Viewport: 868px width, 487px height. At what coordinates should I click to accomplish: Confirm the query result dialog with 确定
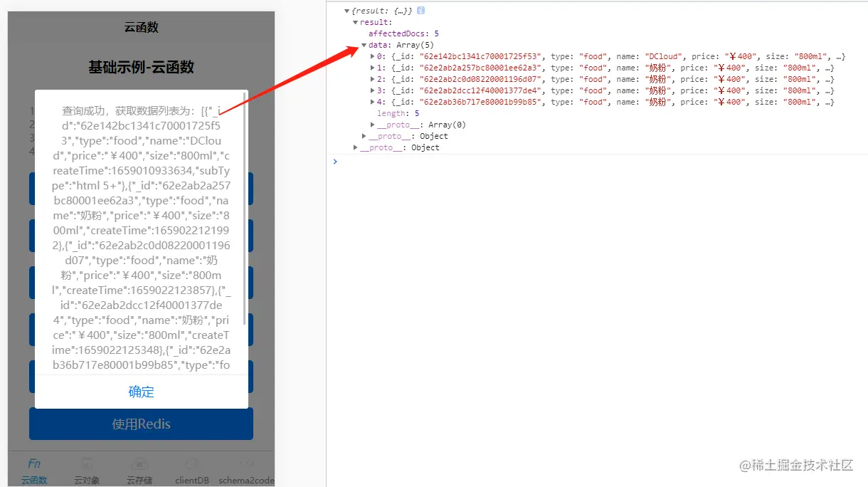point(141,392)
